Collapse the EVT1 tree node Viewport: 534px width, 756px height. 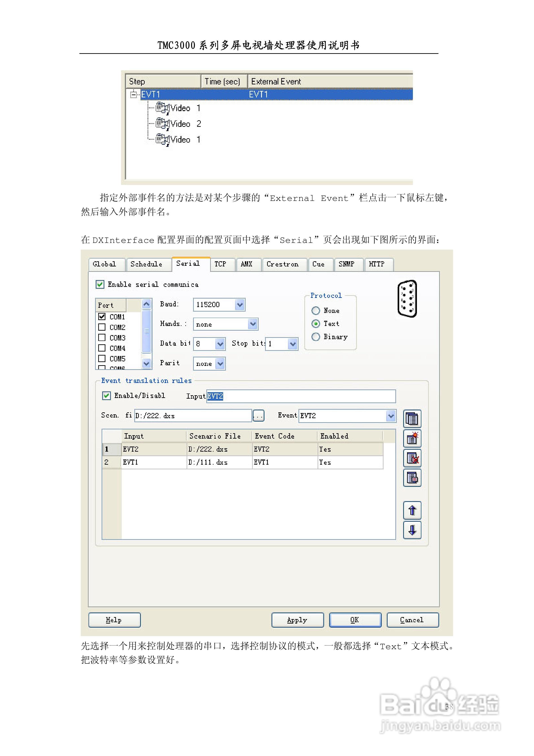(133, 94)
